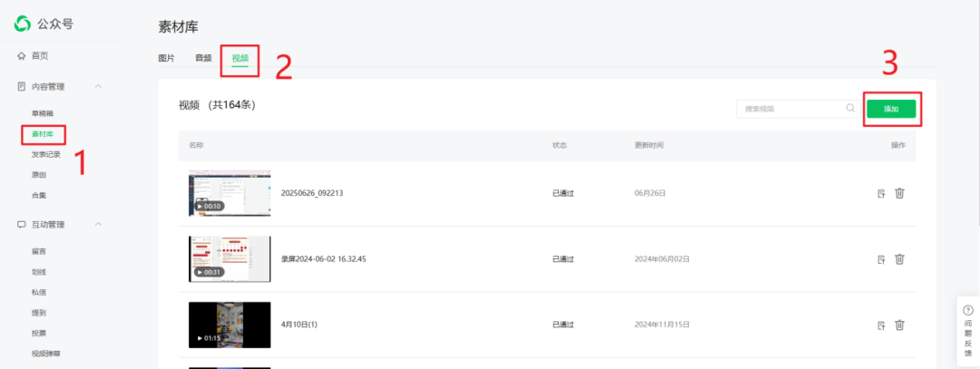Screen dimensions: 980x369
Task: Switch to the 音频 tab
Action: pos(203,58)
